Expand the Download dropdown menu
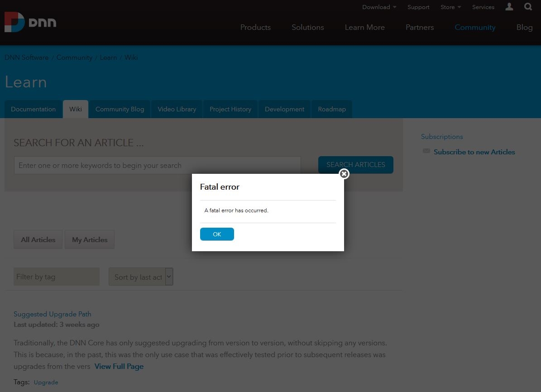541x392 pixels. (x=379, y=7)
